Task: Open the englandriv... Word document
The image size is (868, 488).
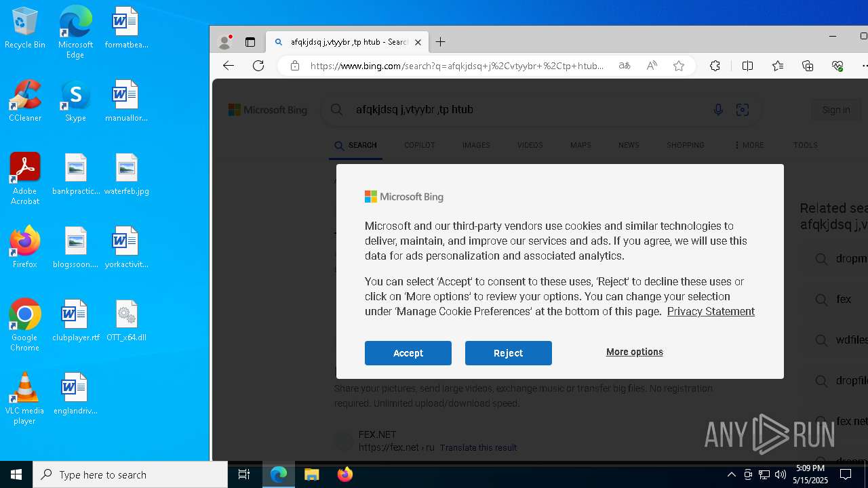Action: click(x=75, y=394)
